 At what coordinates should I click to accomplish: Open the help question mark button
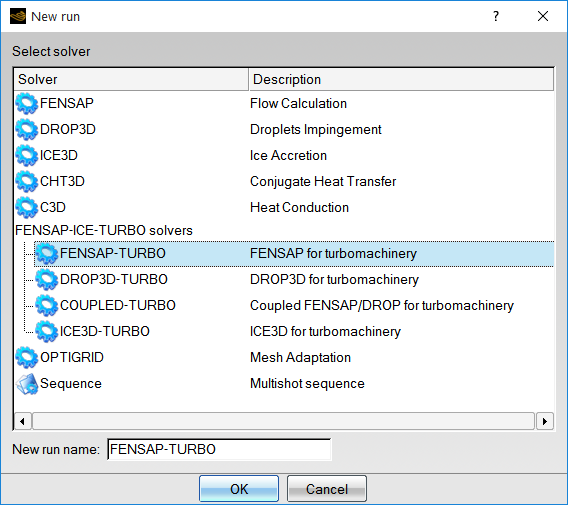tap(496, 16)
